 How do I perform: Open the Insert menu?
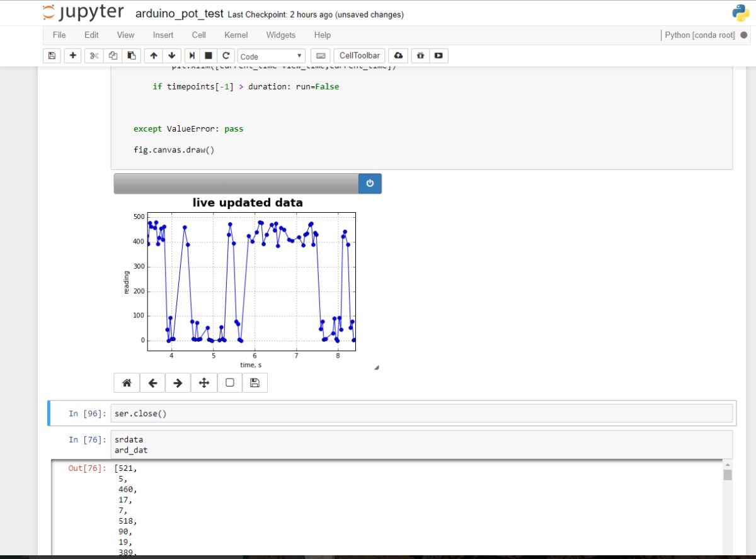click(x=163, y=35)
